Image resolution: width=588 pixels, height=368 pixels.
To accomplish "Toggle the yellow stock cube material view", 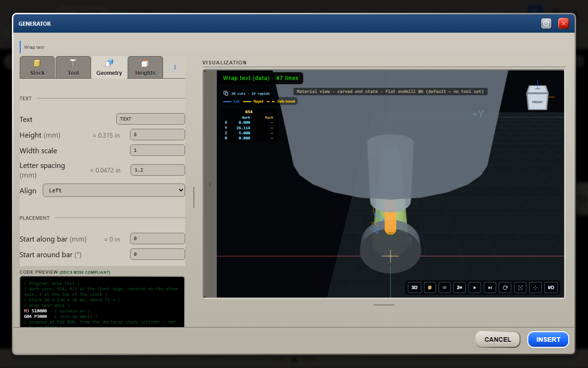I will [430, 287].
